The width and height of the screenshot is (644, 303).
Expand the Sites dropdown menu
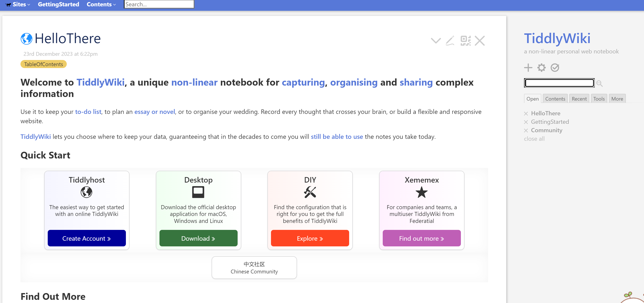21,4
